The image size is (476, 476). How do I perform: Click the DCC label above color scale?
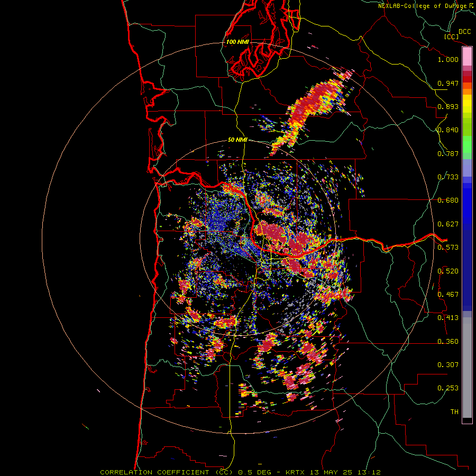(x=464, y=32)
